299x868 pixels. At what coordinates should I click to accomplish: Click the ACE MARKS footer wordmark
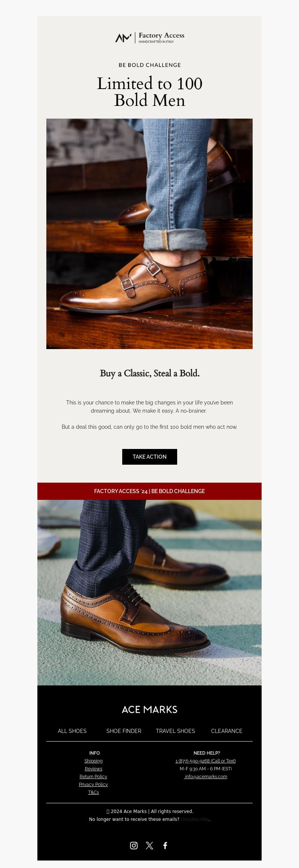point(149,709)
